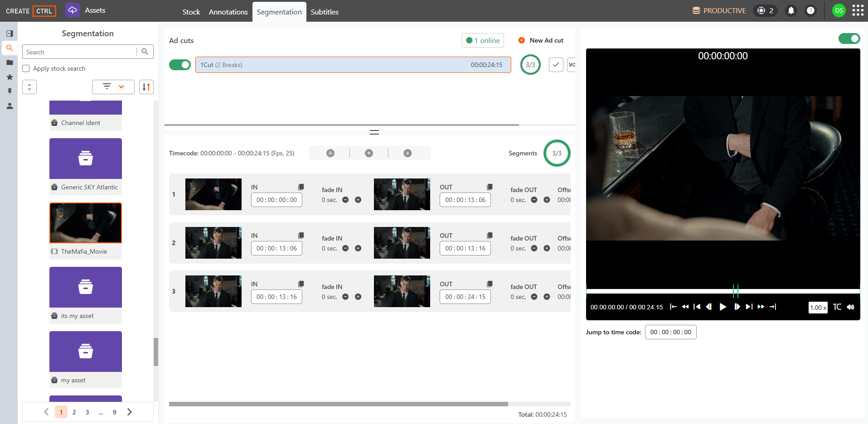This screenshot has width=868, height=424.
Task: Select the 1Cut (2 Breaks) row
Action: (353, 65)
